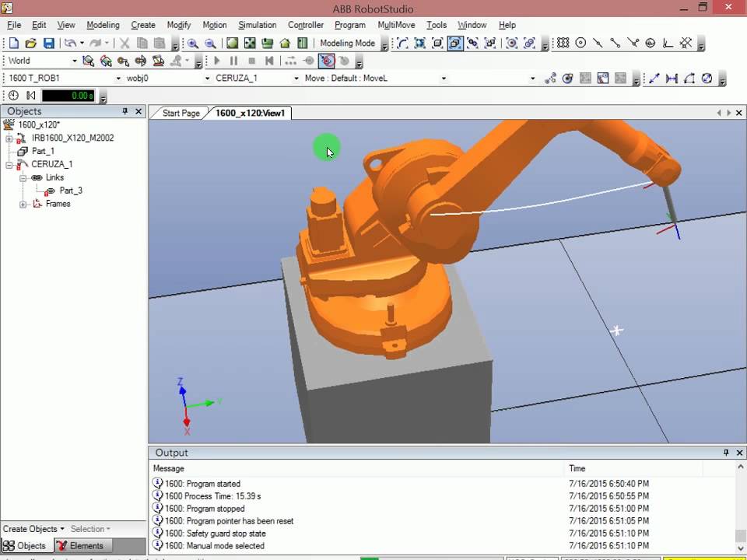Open the 1600 T_ROB1 task dropdown
The width and height of the screenshot is (747, 560).
(118, 78)
